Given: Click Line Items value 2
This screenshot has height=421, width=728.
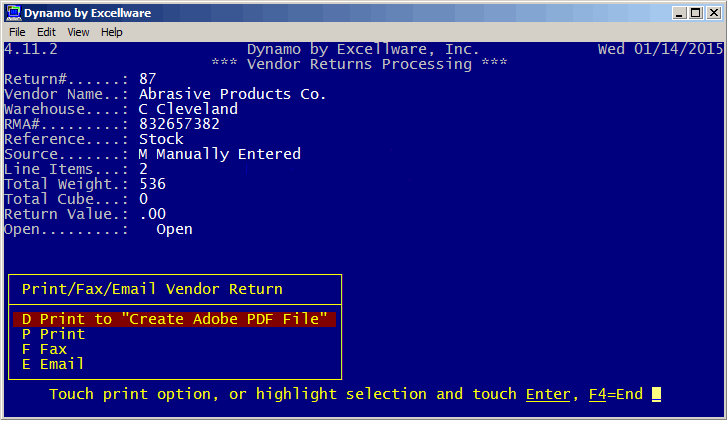Looking at the screenshot, I should [x=143, y=169].
